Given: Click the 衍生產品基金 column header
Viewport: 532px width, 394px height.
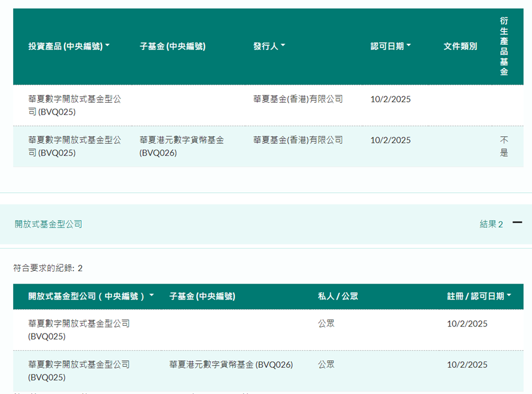Looking at the screenshot, I should coord(504,46).
